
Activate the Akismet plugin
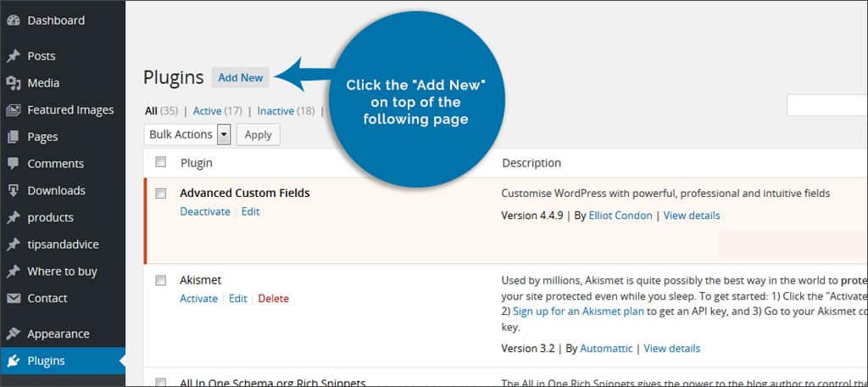[198, 299]
